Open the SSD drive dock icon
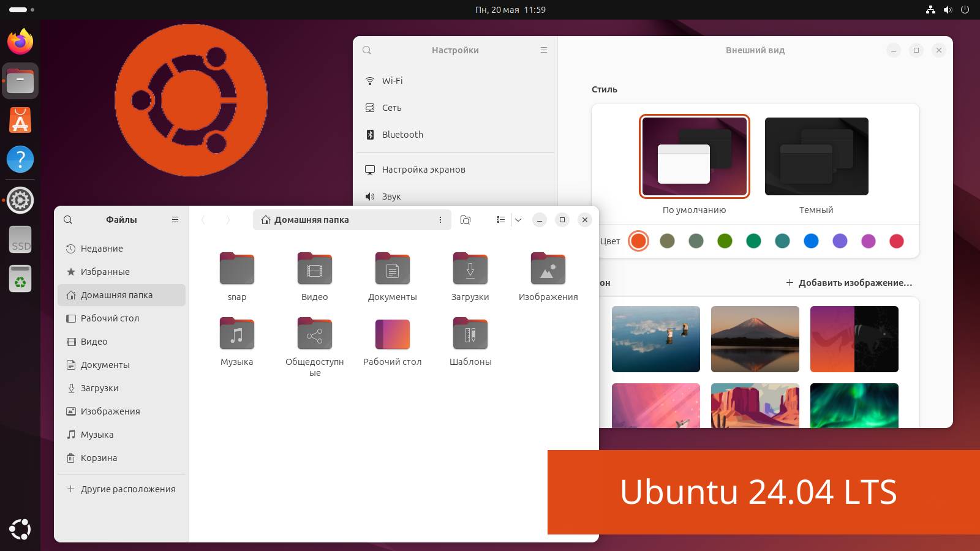The width and height of the screenshot is (980, 551). (20, 239)
